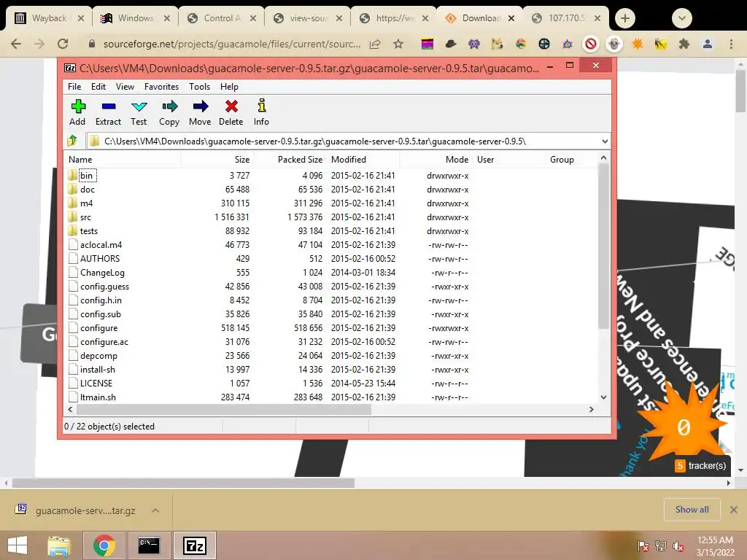
Task: Sort by the Packed Size column header
Action: click(290, 160)
